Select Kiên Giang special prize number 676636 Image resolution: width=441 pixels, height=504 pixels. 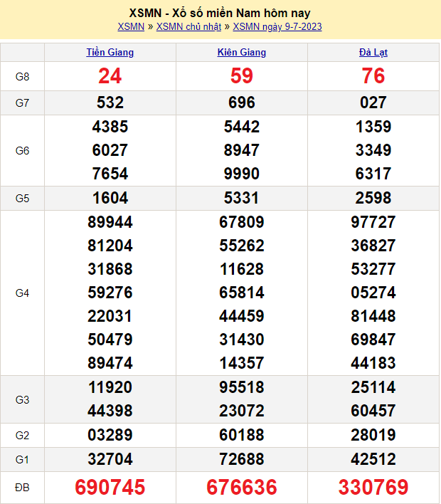coord(242,487)
